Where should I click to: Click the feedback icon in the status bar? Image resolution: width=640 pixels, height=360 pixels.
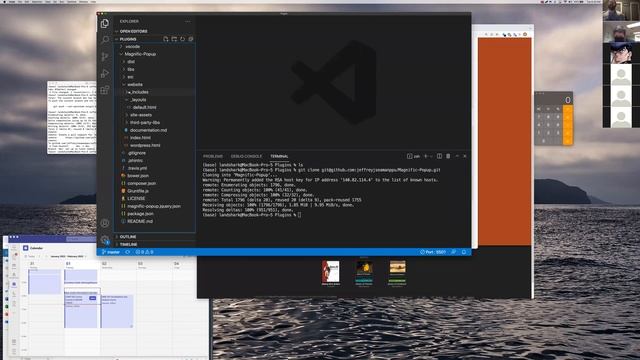click(x=453, y=252)
